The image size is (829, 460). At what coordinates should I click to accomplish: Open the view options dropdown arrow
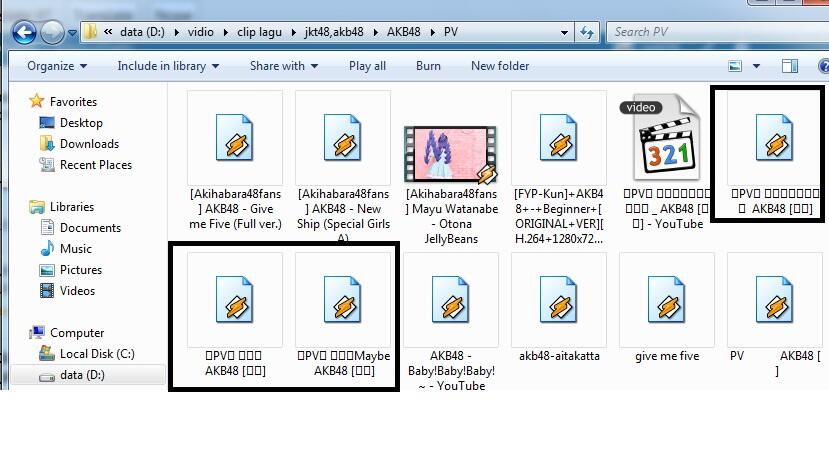(x=756, y=66)
